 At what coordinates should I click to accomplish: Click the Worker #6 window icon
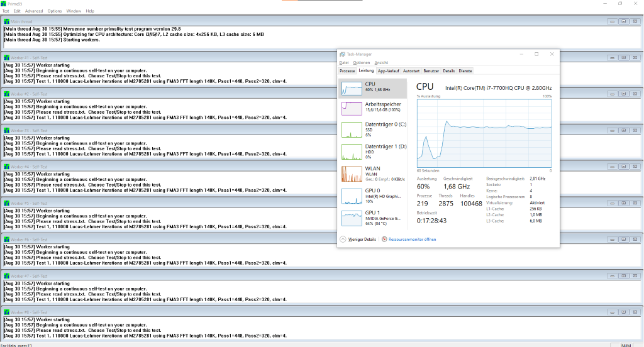tap(6, 240)
